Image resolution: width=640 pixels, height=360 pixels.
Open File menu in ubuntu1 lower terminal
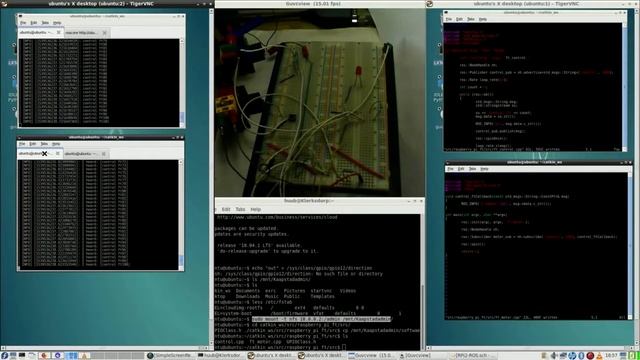(450, 169)
